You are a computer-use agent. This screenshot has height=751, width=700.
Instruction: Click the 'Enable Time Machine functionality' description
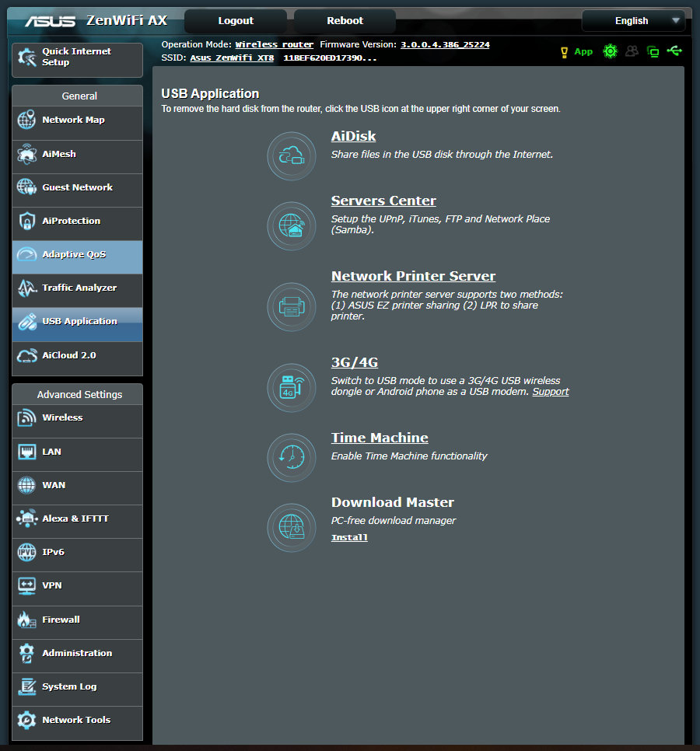point(409,456)
